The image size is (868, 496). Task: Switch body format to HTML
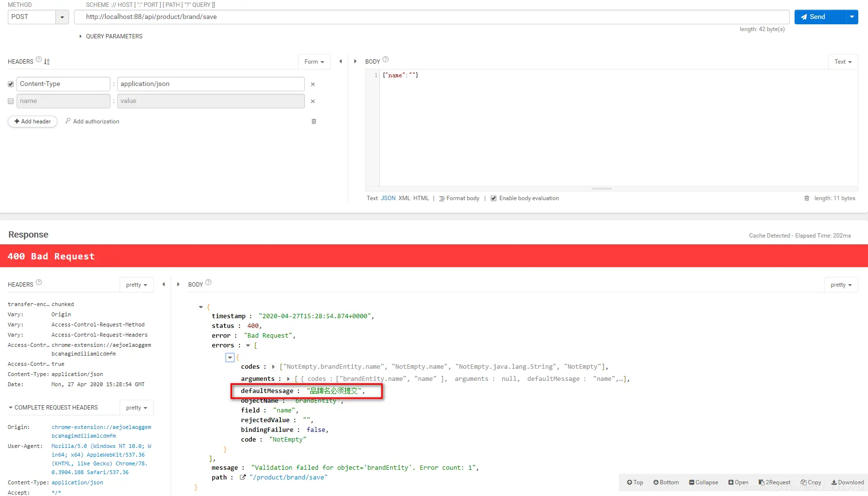pos(421,198)
